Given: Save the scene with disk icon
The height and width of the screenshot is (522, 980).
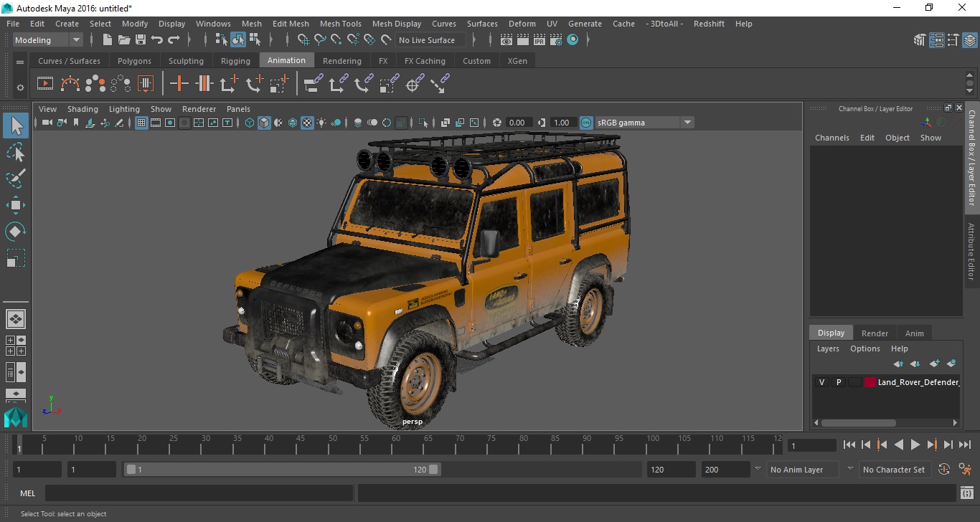Looking at the screenshot, I should (x=141, y=40).
